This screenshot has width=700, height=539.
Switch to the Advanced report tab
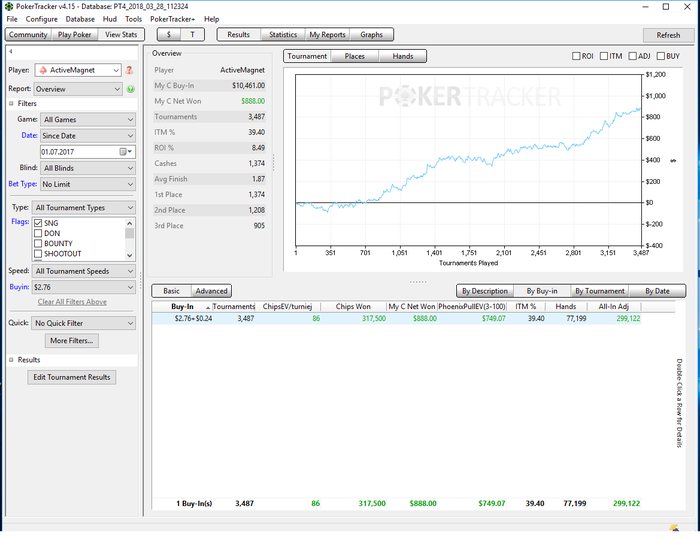211,291
